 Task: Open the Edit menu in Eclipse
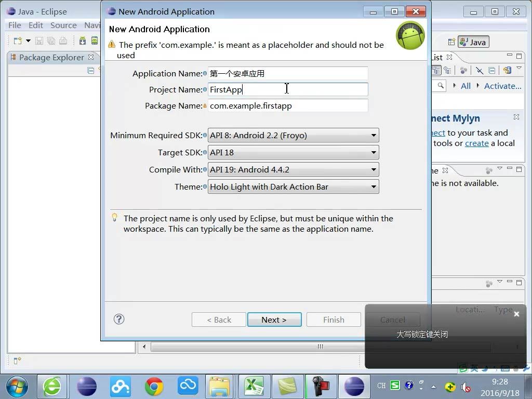(x=36, y=25)
